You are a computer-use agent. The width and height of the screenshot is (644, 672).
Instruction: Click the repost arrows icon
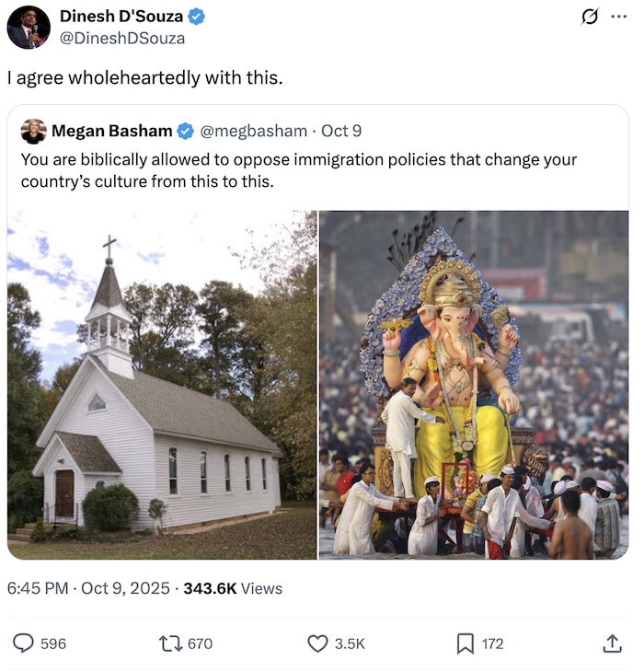(170, 643)
